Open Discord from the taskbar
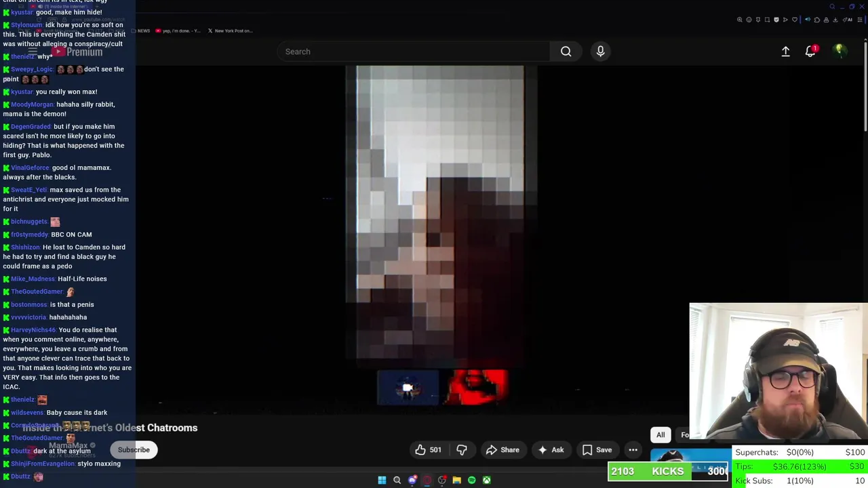This screenshot has height=488, width=868. [x=412, y=480]
